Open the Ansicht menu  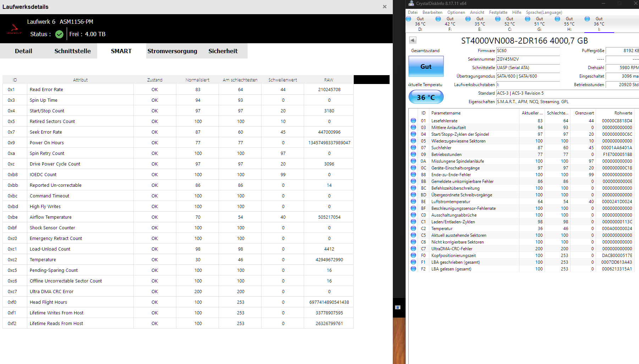point(477,12)
